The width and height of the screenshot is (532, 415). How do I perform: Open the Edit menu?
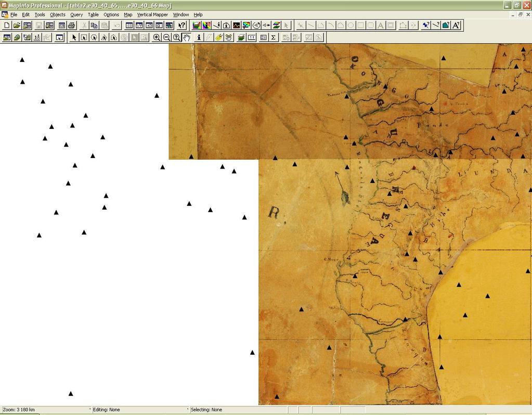point(26,15)
